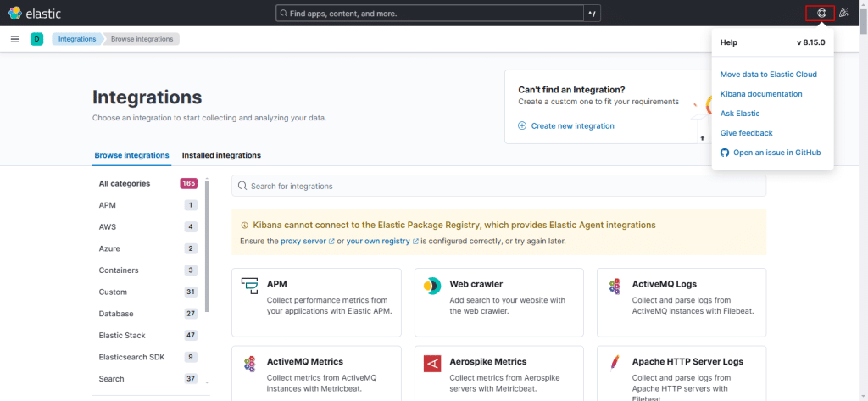The height and width of the screenshot is (401, 868).
Task: Open the newsfeed icon at top right
Action: click(844, 14)
